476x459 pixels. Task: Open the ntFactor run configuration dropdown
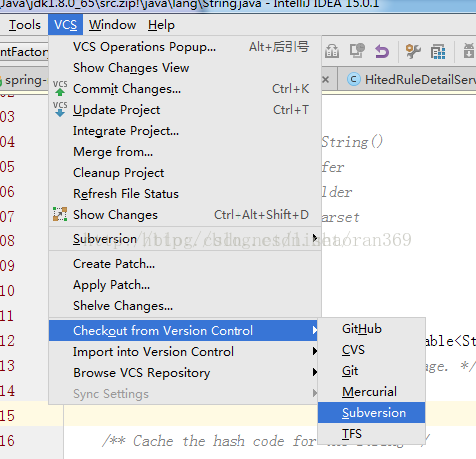click(24, 52)
